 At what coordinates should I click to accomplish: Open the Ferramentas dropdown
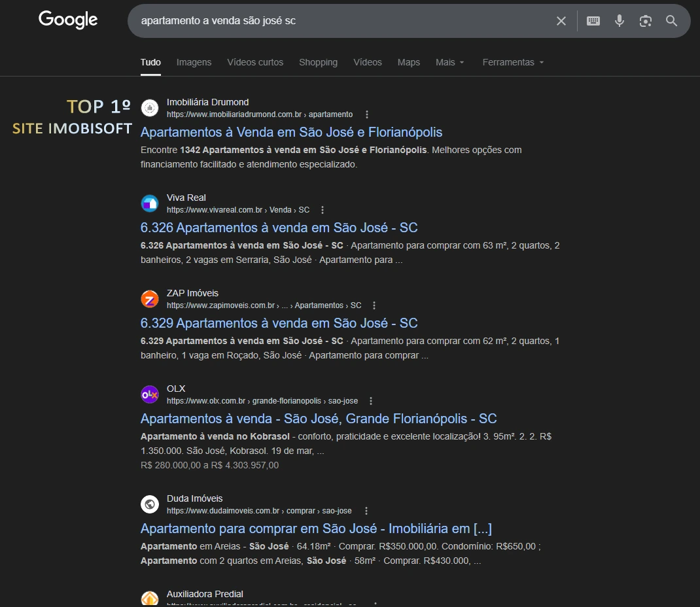point(513,62)
